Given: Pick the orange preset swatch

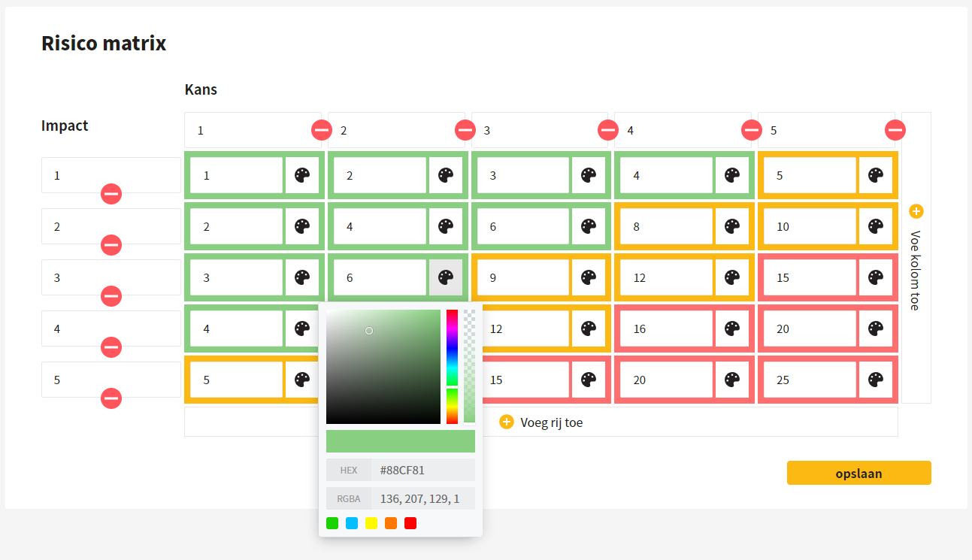Looking at the screenshot, I should coord(391,523).
